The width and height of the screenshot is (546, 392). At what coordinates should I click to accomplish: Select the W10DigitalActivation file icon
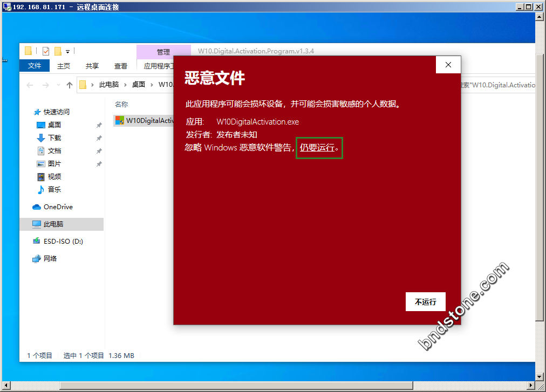120,120
